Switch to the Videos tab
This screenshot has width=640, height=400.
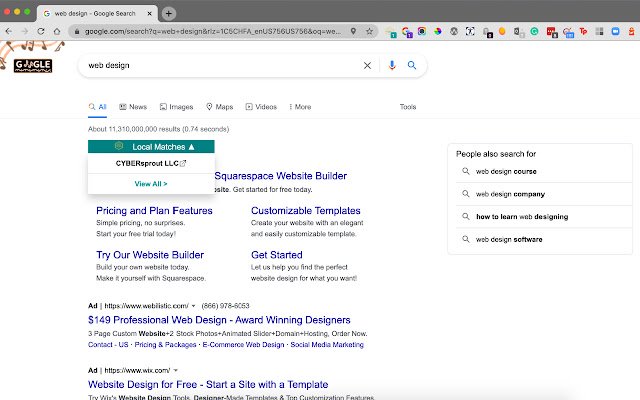[261, 107]
